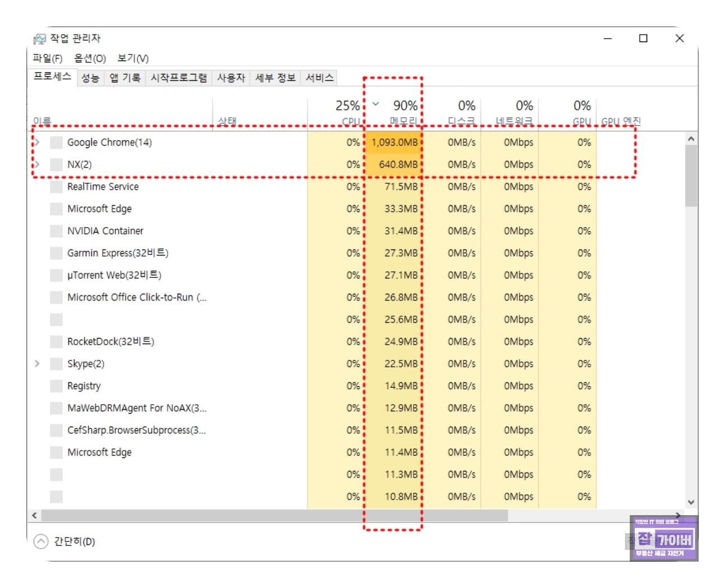
Task: Expand the Skype(2) process group
Action: [38, 364]
